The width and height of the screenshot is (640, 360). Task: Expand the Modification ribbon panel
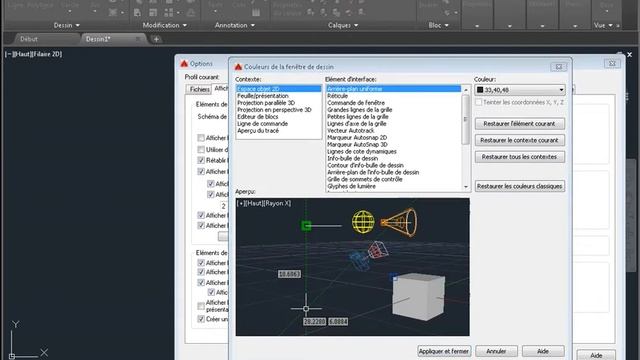coord(164,25)
